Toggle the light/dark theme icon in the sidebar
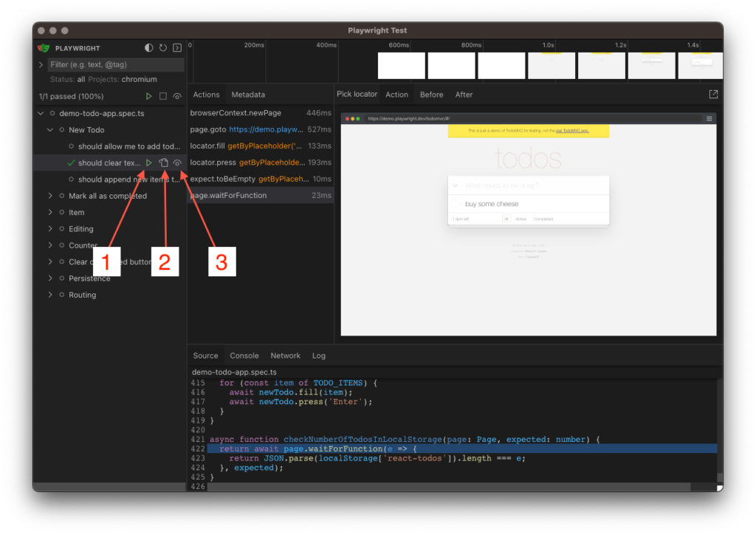This screenshot has width=756, height=535. click(x=149, y=47)
